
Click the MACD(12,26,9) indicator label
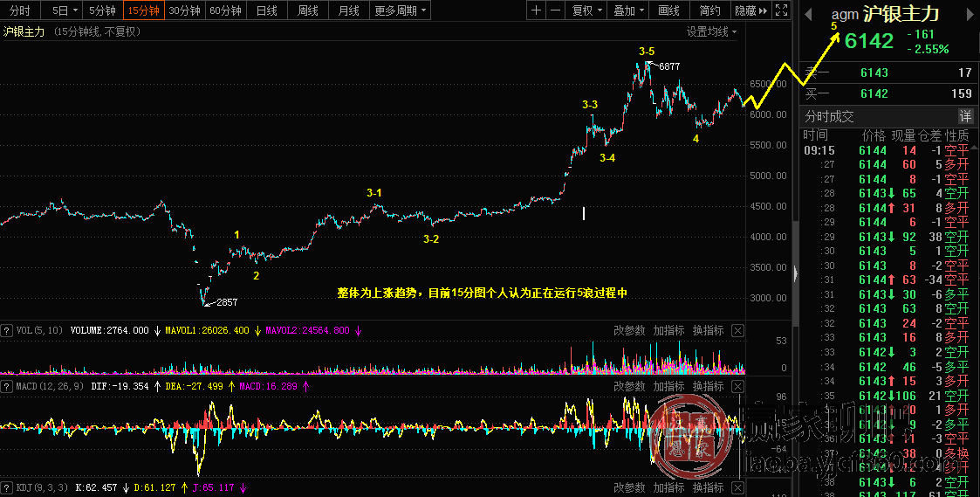pos(50,386)
